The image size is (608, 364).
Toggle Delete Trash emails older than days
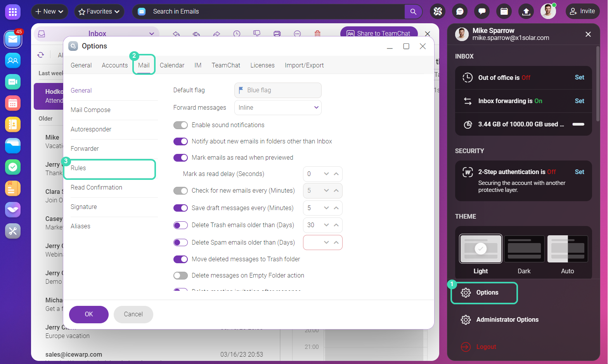[x=180, y=225]
